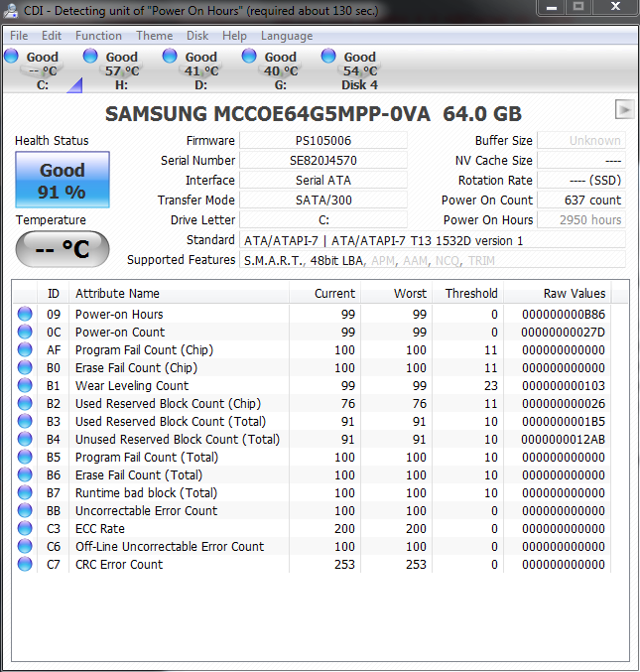Click the ID column header
640x672 pixels.
(54, 294)
